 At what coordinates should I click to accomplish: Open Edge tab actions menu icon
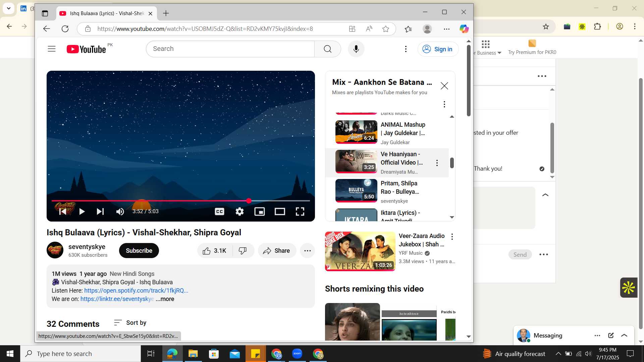tap(45, 13)
